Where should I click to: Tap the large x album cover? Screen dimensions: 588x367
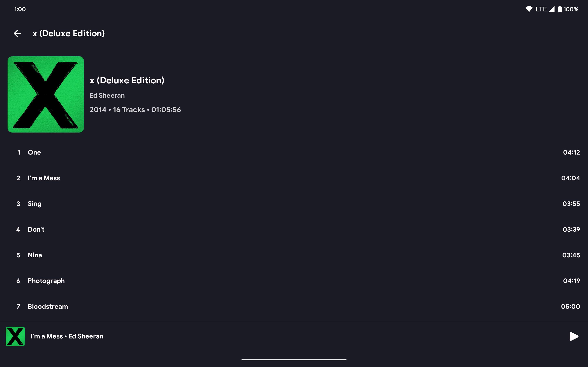tap(46, 94)
